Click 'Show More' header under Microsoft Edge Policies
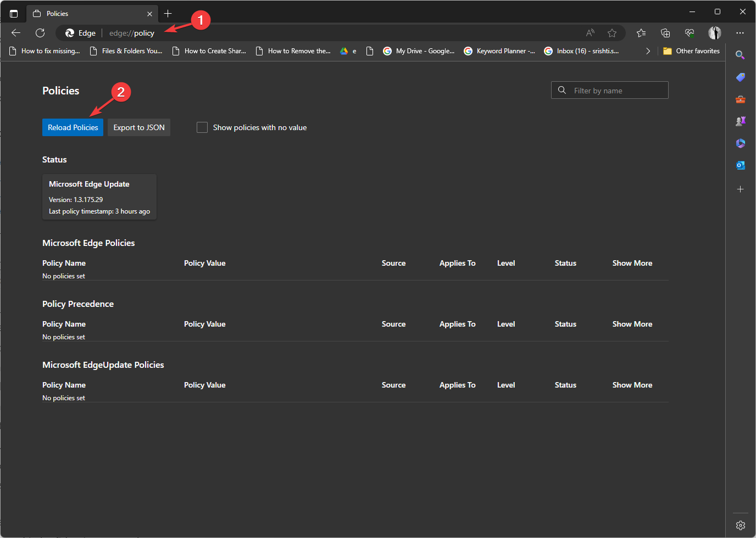Viewport: 756px width, 538px height. [632, 264]
